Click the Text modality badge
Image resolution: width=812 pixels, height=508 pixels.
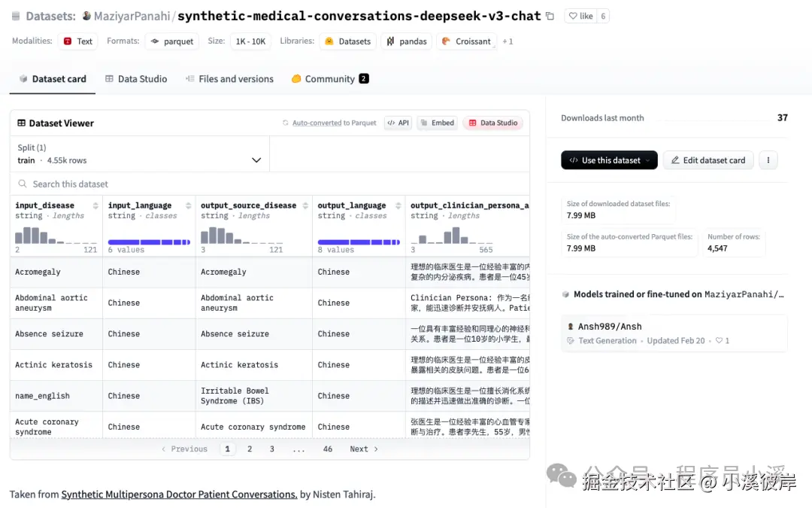click(78, 41)
